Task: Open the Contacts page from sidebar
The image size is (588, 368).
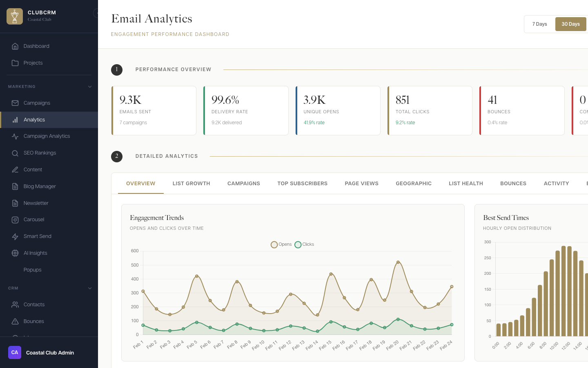Action: pos(34,304)
